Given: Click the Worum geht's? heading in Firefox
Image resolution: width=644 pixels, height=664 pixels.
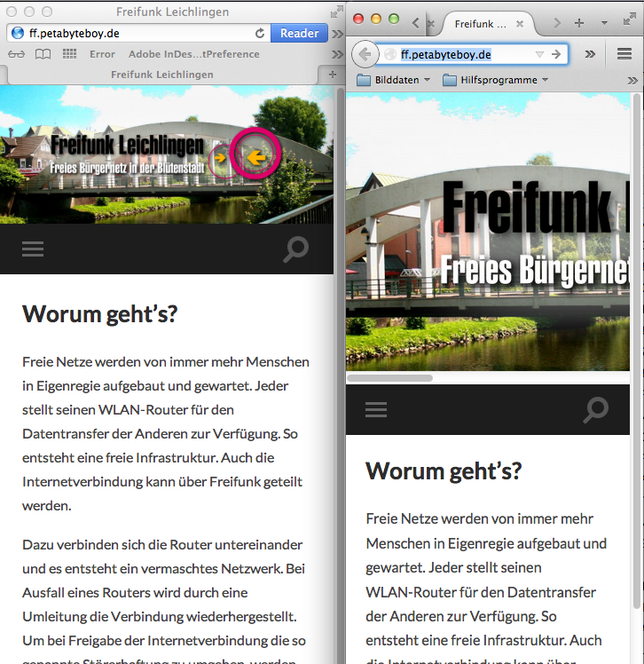Looking at the screenshot, I should (444, 470).
